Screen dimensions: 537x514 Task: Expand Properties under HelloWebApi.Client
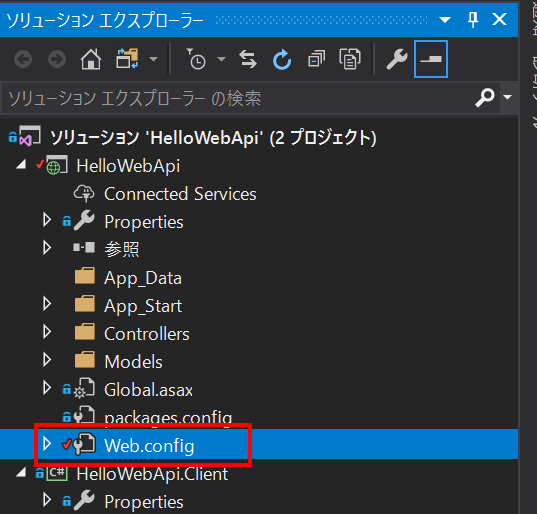47,500
